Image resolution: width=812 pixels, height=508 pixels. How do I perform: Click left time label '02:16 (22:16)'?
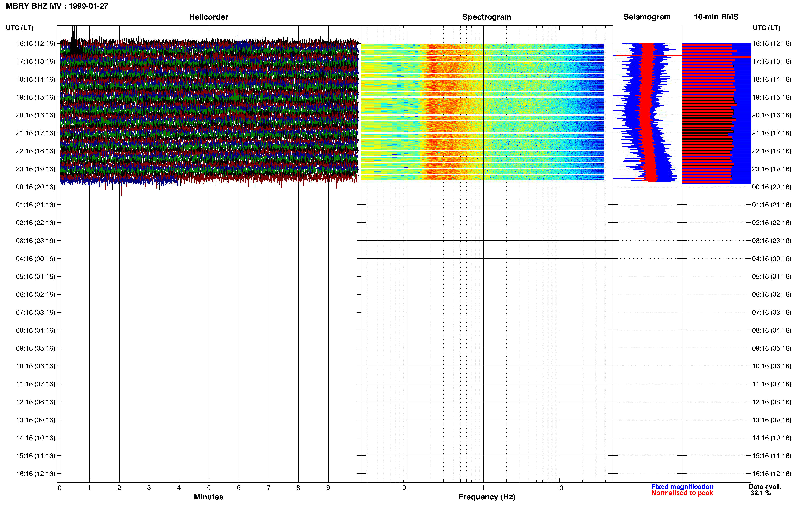[36, 223]
